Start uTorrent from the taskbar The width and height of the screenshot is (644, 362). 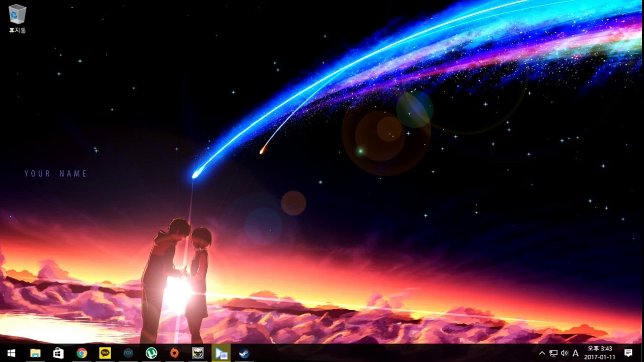pyautogui.click(x=151, y=353)
